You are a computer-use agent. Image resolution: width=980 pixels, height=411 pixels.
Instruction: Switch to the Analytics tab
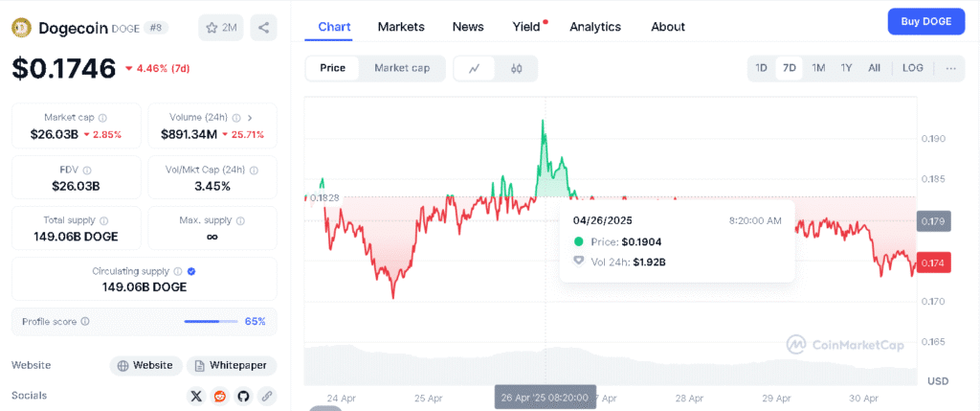coord(595,27)
